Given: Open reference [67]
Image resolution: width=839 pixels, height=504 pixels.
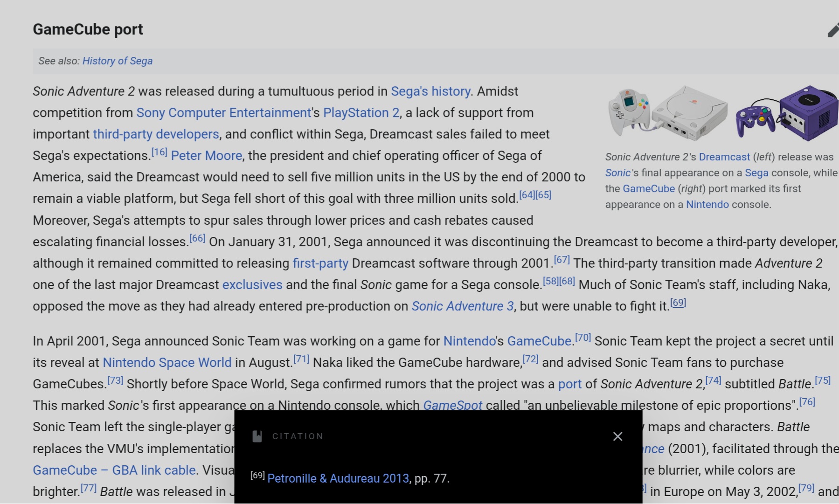Looking at the screenshot, I should [562, 260].
